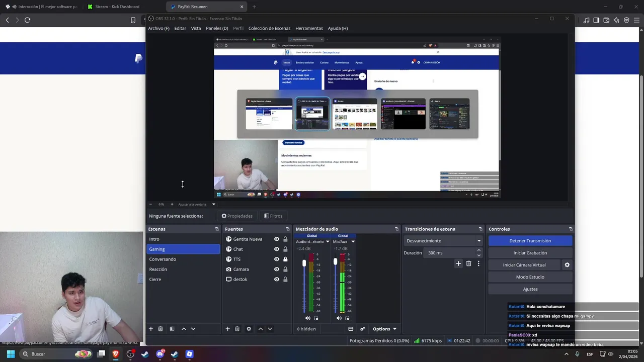Enable Modo Estudio
The width and height of the screenshot is (644, 362).
click(x=530, y=277)
